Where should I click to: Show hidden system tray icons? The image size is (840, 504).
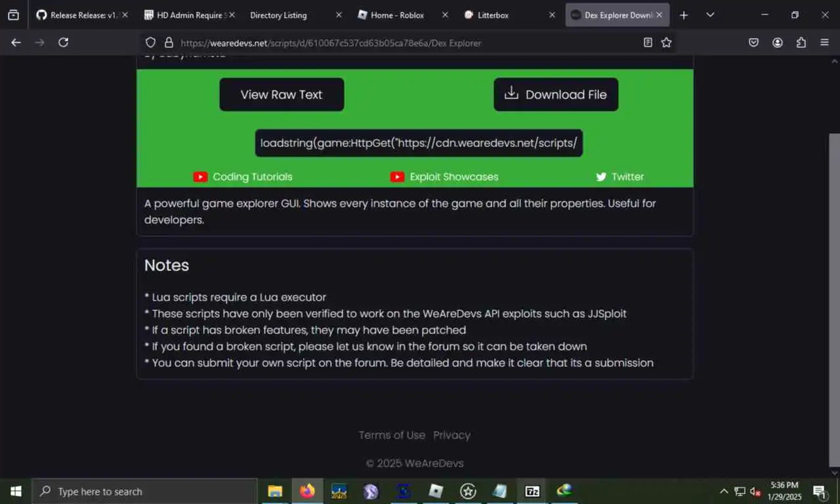[x=724, y=491]
